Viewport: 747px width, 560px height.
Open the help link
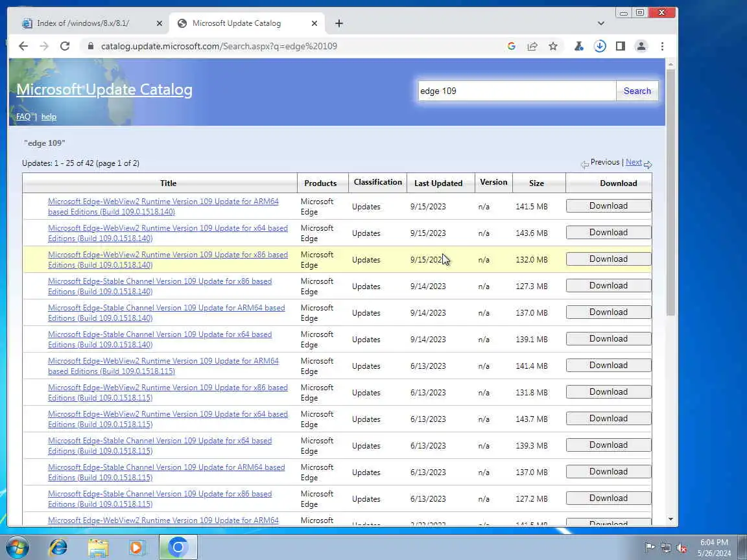tap(49, 117)
